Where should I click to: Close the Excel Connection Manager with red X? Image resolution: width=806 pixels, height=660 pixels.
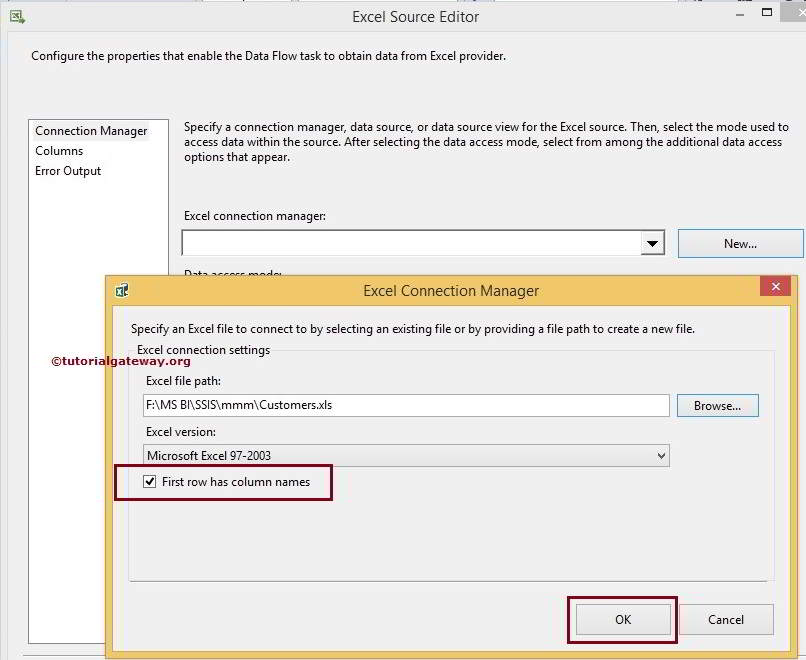tap(775, 286)
